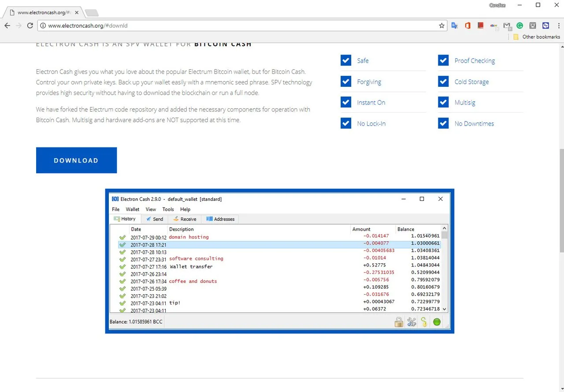Click the wallet padlock status icon

pyautogui.click(x=399, y=322)
